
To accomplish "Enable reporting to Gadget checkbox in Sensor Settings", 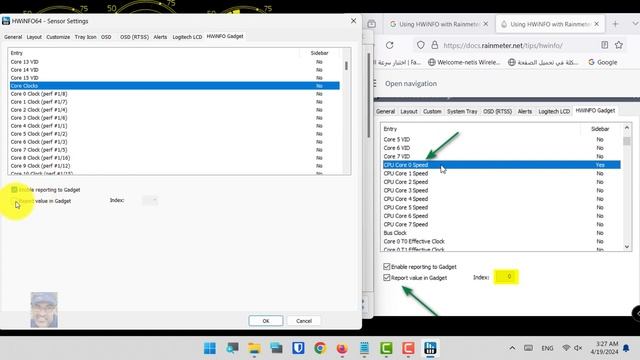I will click(x=14, y=189).
